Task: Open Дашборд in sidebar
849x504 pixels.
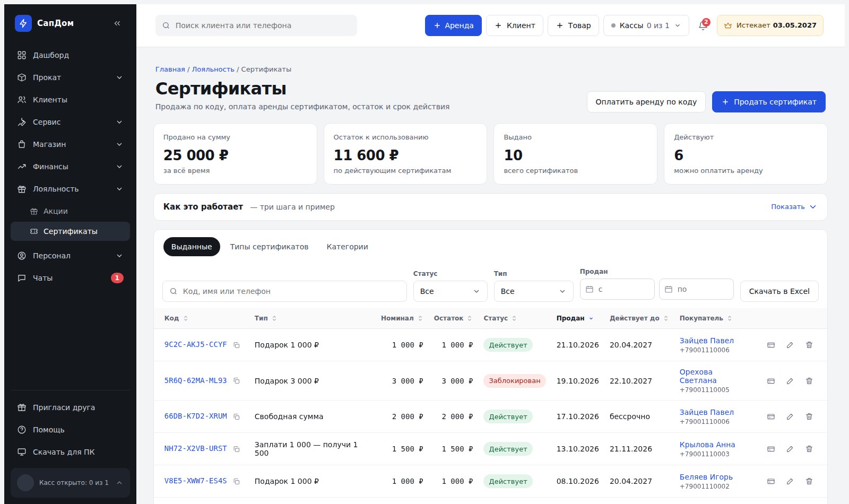Action: pyautogui.click(x=70, y=55)
